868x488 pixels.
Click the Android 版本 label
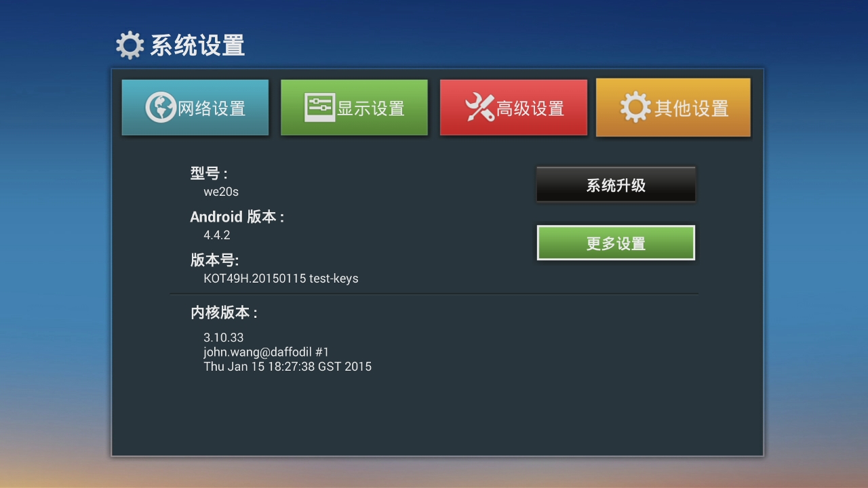237,217
